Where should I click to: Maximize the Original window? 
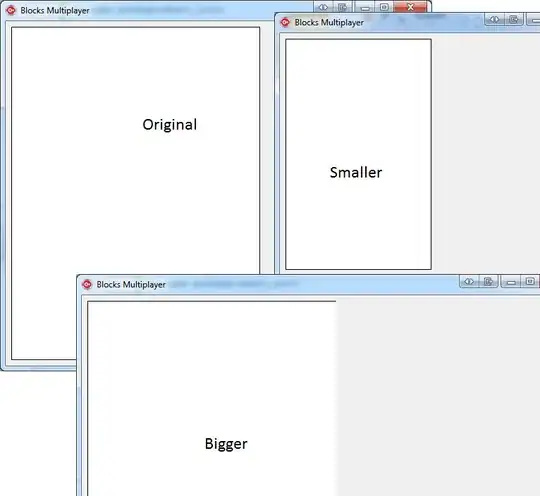coord(384,7)
